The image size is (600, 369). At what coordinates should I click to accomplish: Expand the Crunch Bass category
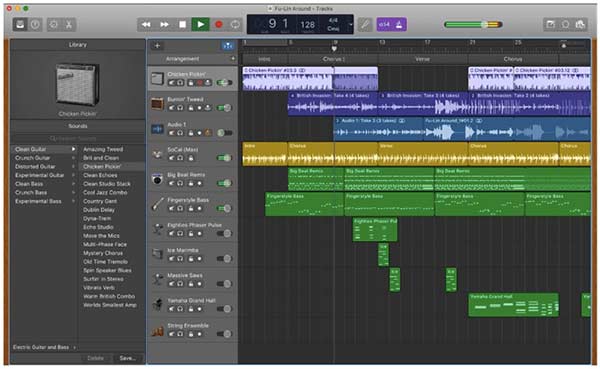click(73, 193)
